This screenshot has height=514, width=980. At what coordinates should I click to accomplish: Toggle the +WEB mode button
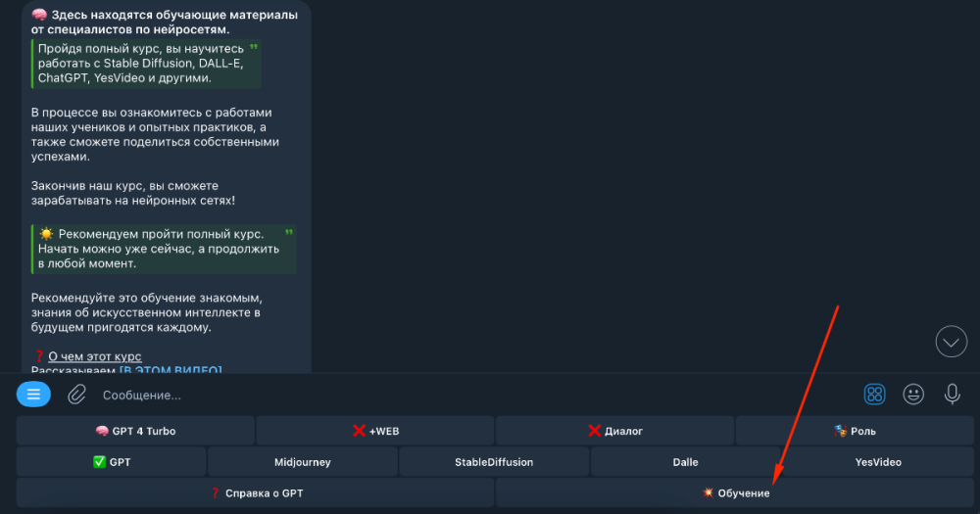pyautogui.click(x=375, y=431)
